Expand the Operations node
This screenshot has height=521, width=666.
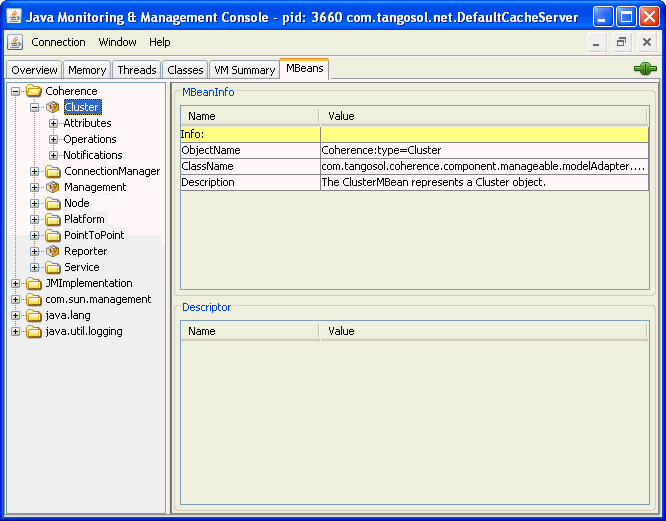[54, 139]
